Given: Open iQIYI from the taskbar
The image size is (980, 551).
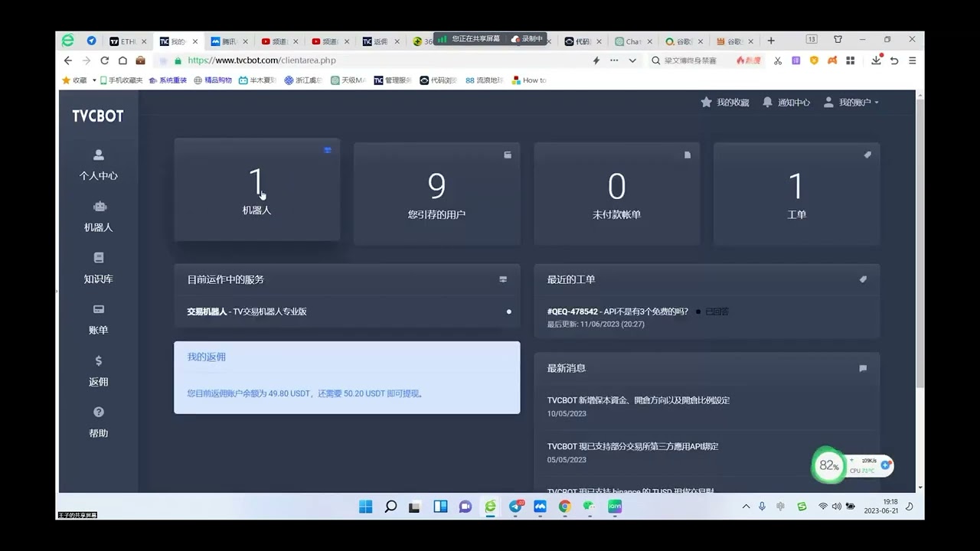Looking at the screenshot, I should [614, 507].
